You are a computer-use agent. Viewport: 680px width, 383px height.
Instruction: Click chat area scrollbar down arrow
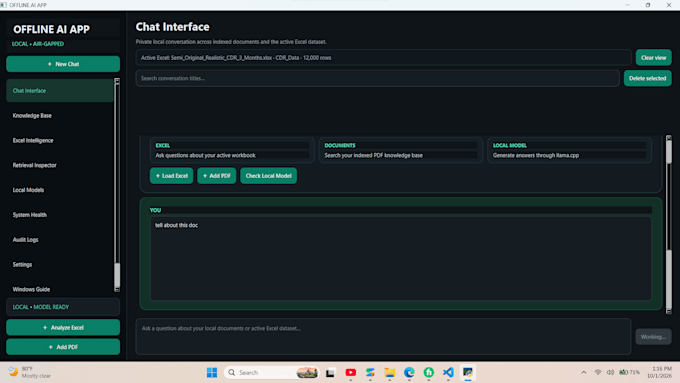[669, 311]
